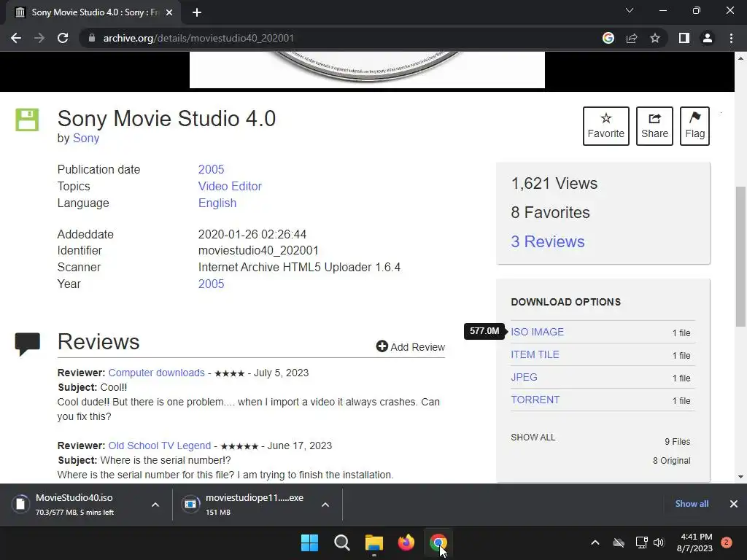Image resolution: width=747 pixels, height=560 pixels.
Task: Click the address bar URL
Action: [198, 38]
